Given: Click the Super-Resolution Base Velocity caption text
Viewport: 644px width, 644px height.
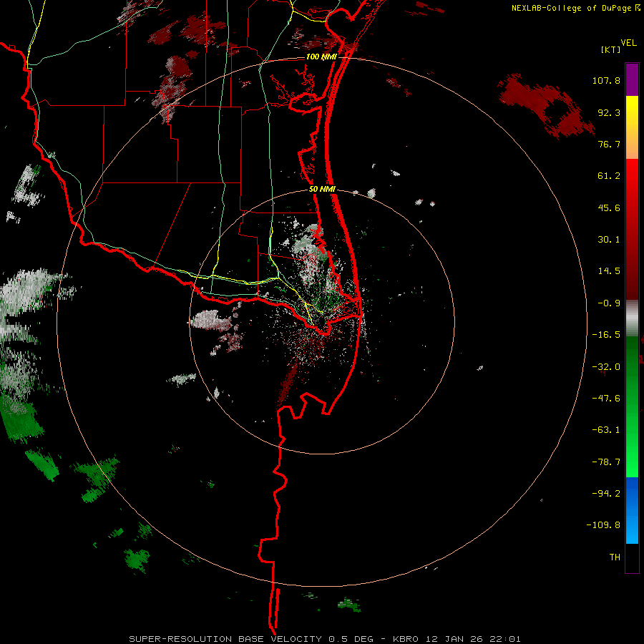Looking at the screenshot, I should [325, 639].
